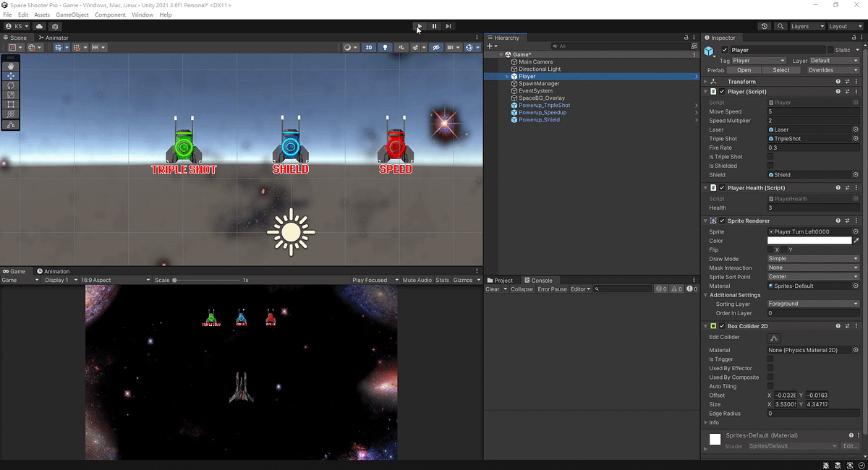Toggle 2D mode in the Scene view

click(369, 47)
